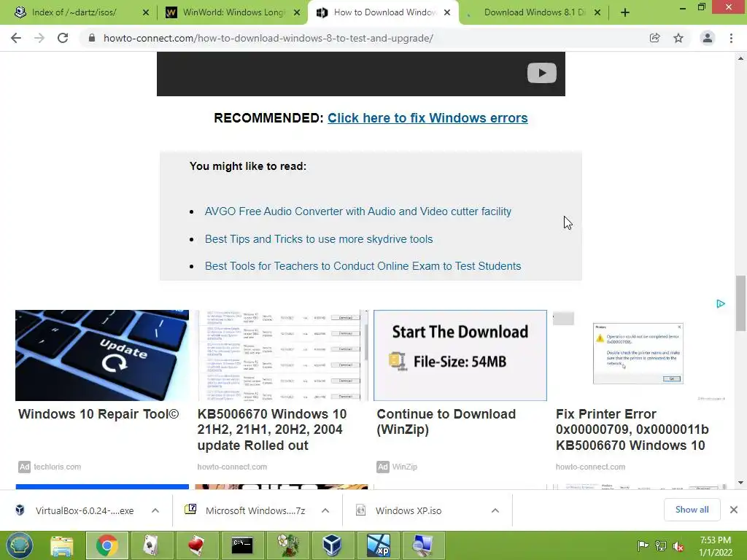This screenshot has width=747, height=560.
Task: Click the lock icon in the address bar
Action: 92,38
